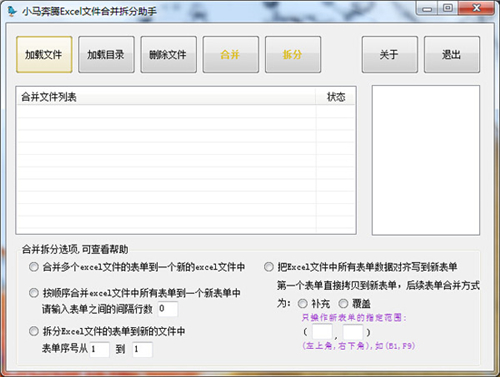The image size is (500, 377).
Task: Minimize the window
Action: pyautogui.click(x=427, y=9)
